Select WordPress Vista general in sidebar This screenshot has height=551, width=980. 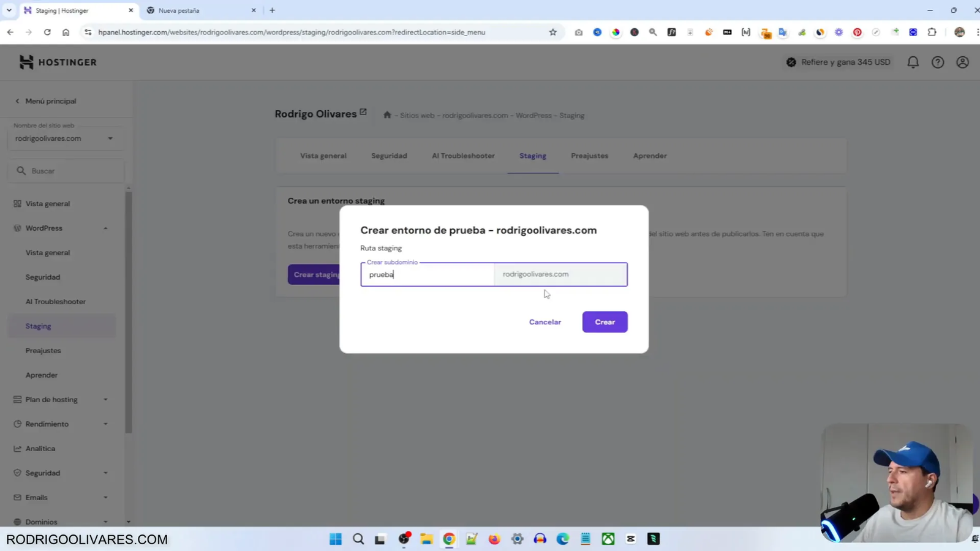coord(47,252)
